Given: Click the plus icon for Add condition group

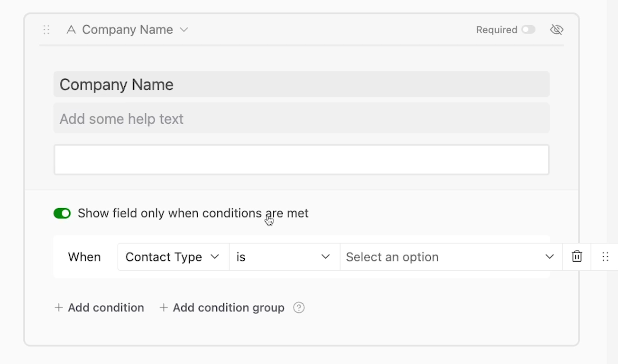Looking at the screenshot, I should pos(164,308).
